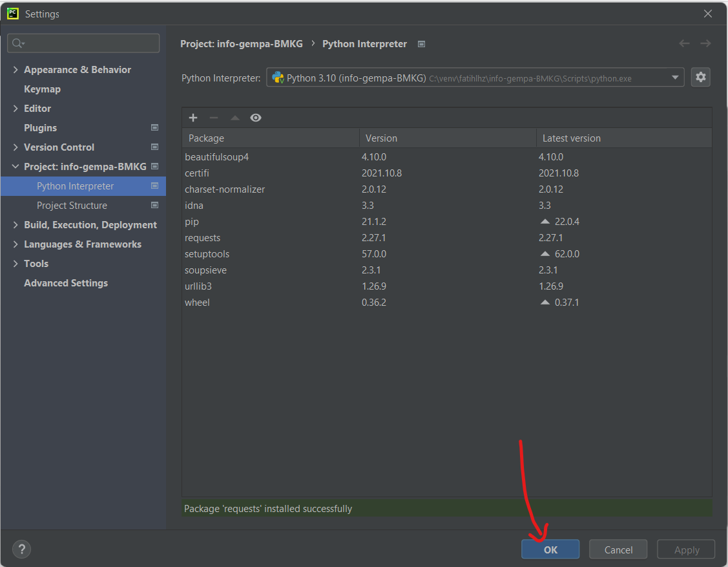
Task: Click the Cancel button
Action: point(618,549)
